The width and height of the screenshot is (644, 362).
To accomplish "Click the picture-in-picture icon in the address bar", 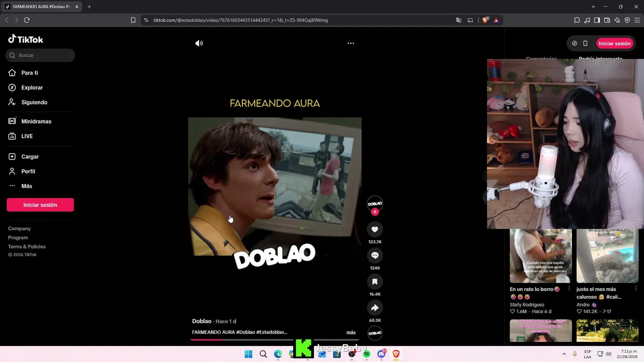I will pyautogui.click(x=470, y=20).
